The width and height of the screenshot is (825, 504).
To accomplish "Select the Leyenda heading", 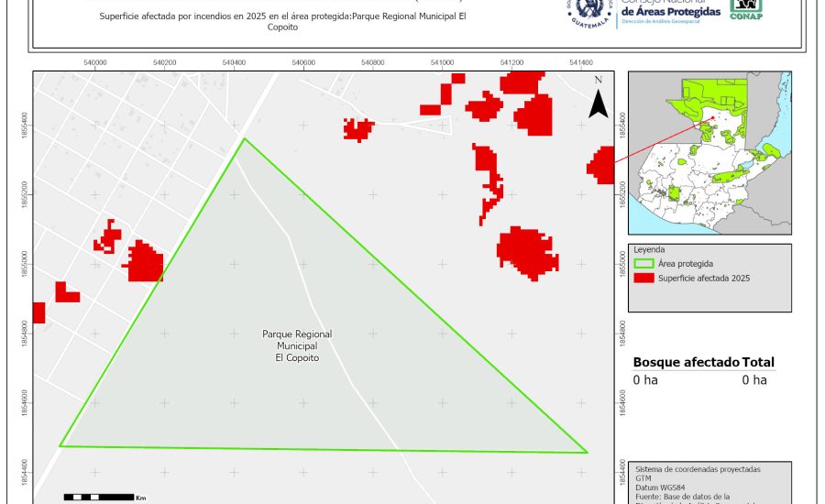I will coord(648,249).
